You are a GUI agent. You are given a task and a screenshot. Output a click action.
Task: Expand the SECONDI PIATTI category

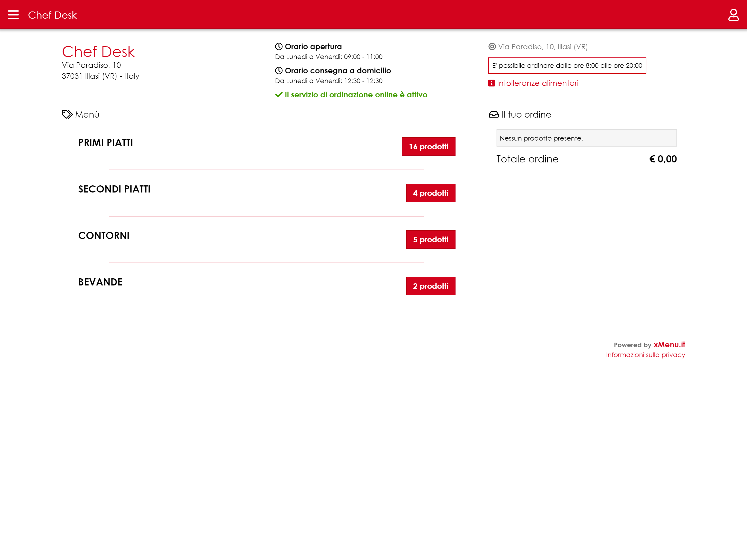[114, 189]
